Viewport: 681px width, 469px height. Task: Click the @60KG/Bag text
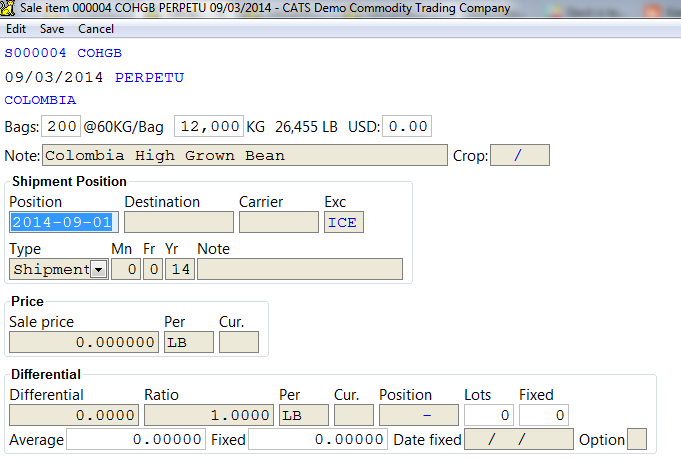click(124, 127)
